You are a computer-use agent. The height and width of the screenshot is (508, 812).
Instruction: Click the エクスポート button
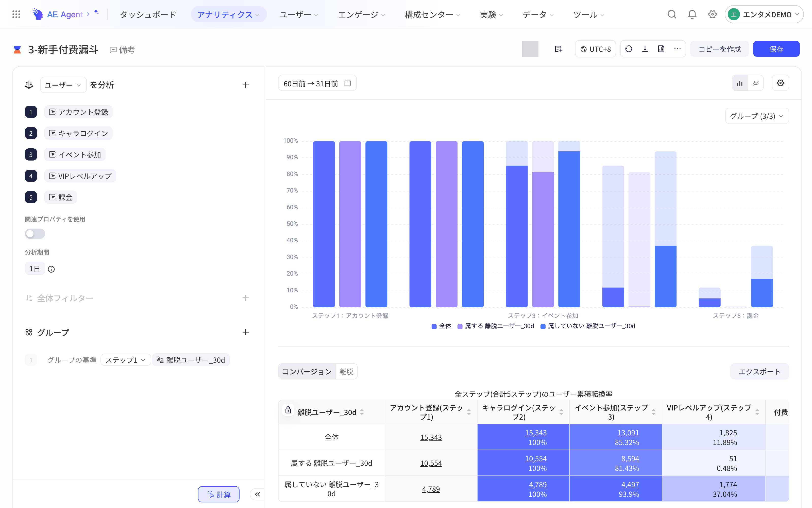(x=759, y=372)
